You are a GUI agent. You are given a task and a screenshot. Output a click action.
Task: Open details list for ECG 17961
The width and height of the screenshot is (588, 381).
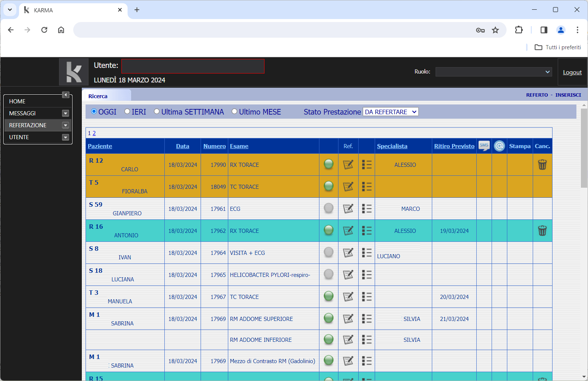pos(367,209)
